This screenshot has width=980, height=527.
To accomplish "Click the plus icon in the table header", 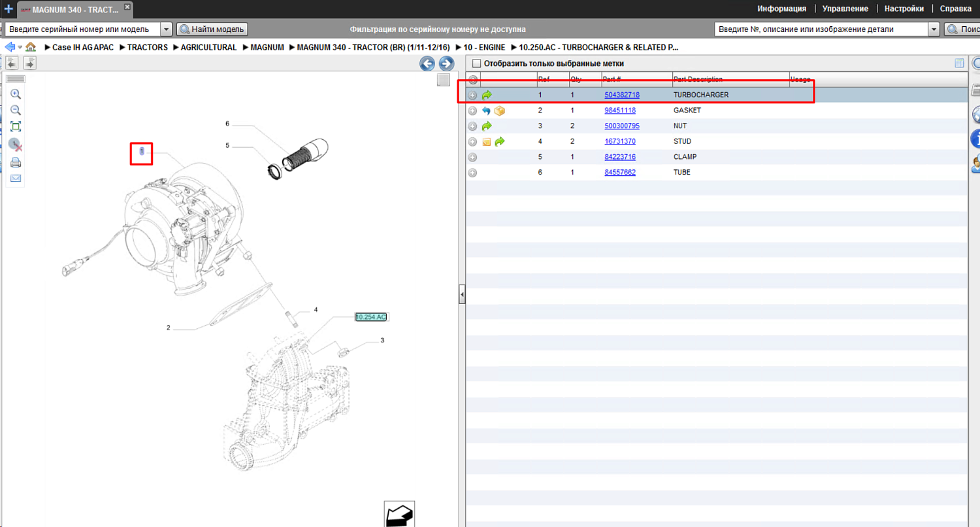I will pos(473,80).
